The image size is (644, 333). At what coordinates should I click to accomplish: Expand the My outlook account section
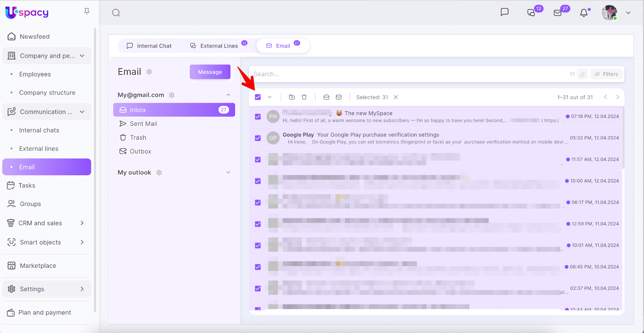click(228, 172)
